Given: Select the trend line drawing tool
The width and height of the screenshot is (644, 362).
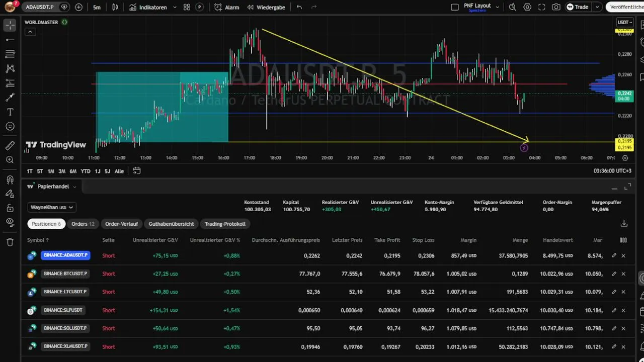Looking at the screenshot, I should click(10, 40).
